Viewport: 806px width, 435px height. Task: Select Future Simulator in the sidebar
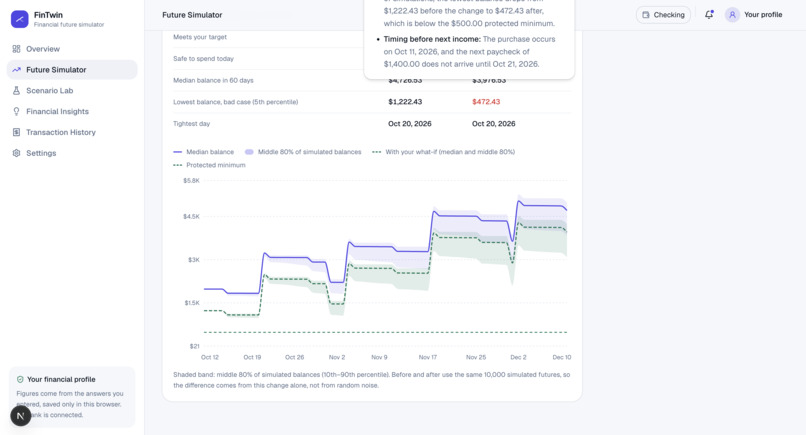point(72,69)
